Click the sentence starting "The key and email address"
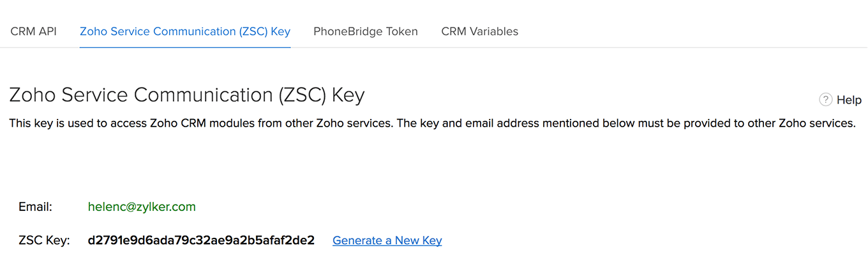Viewport: 868px width, 273px height. 625,123
